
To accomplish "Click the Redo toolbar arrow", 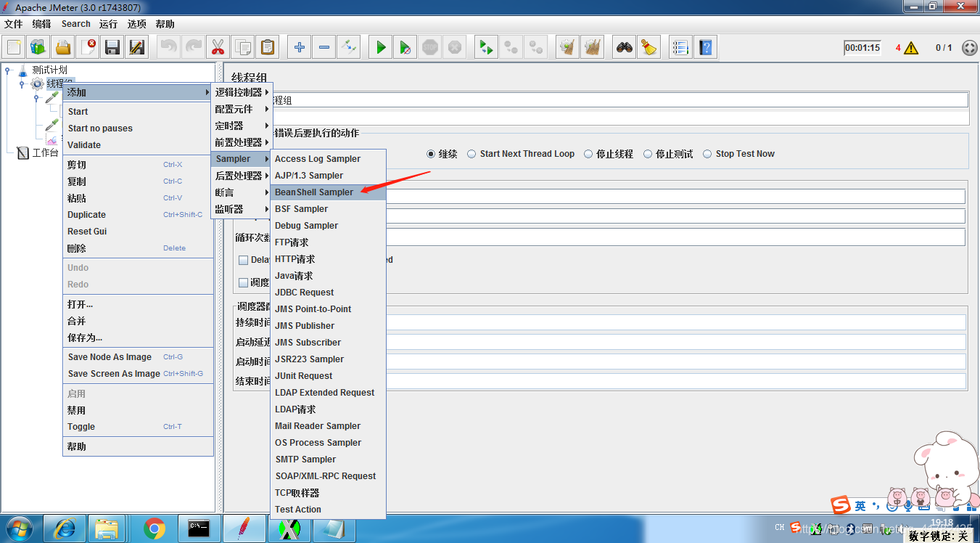I will point(193,48).
